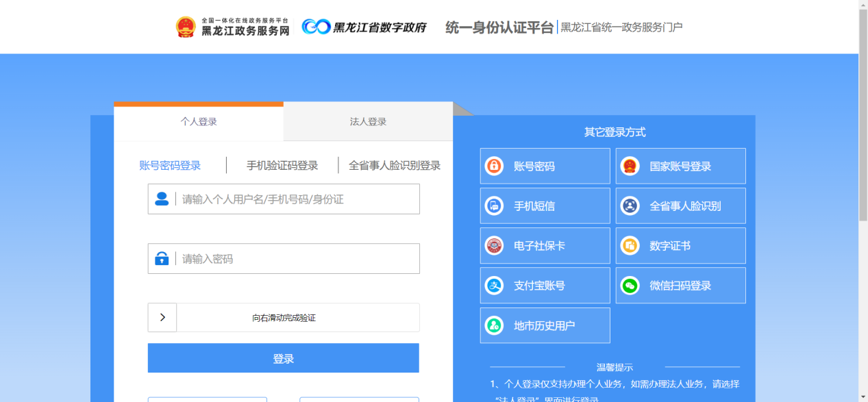Select 手机验证码登录 login method
This screenshot has height=402, width=868.
tap(282, 166)
